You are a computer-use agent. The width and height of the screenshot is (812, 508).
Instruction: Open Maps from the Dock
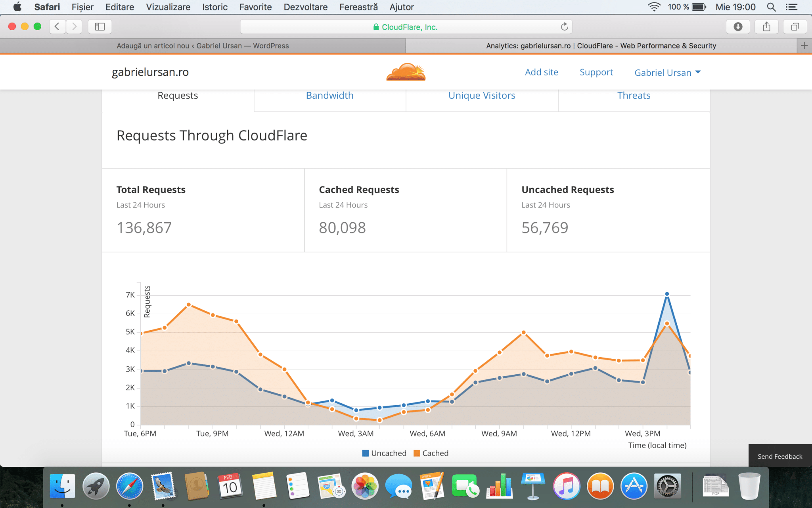[x=331, y=486]
